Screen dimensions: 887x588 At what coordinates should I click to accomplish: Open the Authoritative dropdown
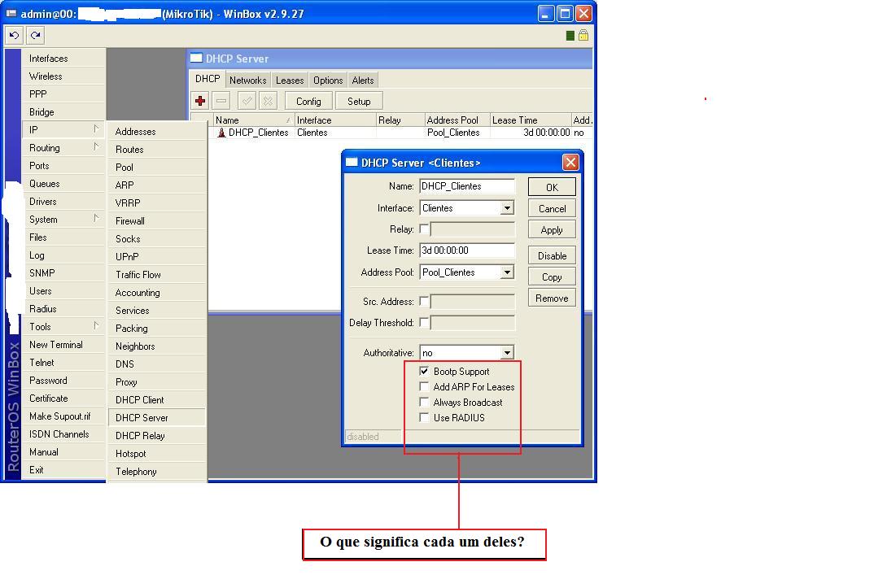tap(507, 353)
